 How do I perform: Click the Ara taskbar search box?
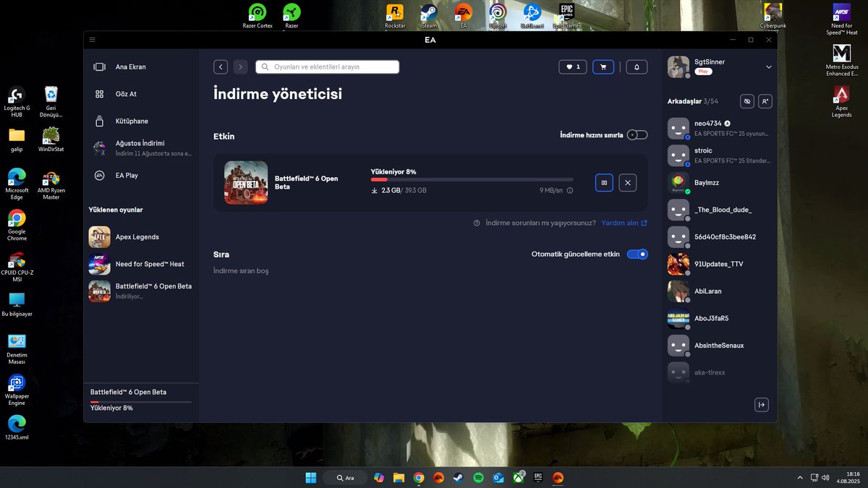point(345,478)
